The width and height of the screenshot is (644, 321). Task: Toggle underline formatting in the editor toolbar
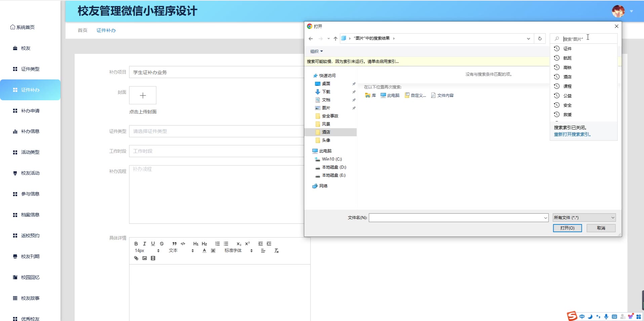[x=153, y=244]
